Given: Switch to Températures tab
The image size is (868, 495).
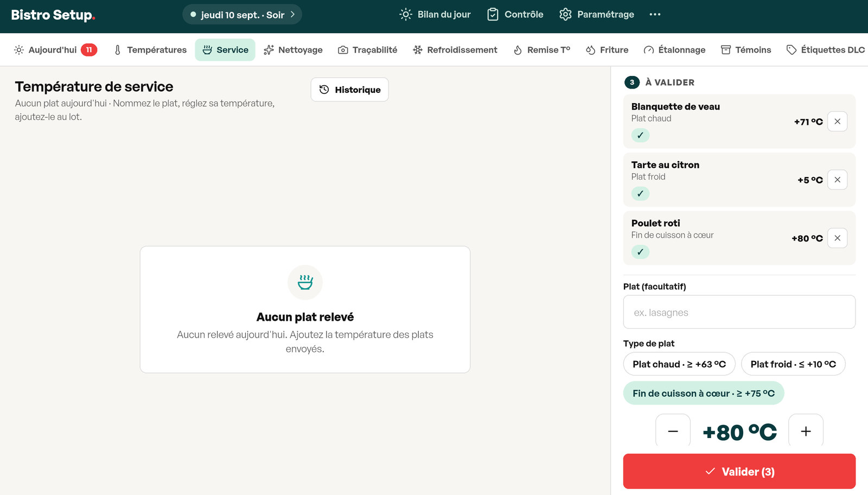Looking at the screenshot, I should click(150, 50).
